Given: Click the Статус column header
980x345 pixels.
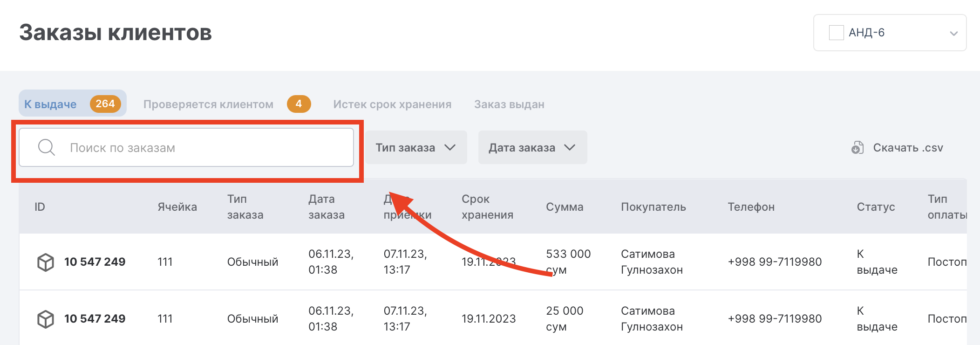Looking at the screenshot, I should [x=876, y=207].
